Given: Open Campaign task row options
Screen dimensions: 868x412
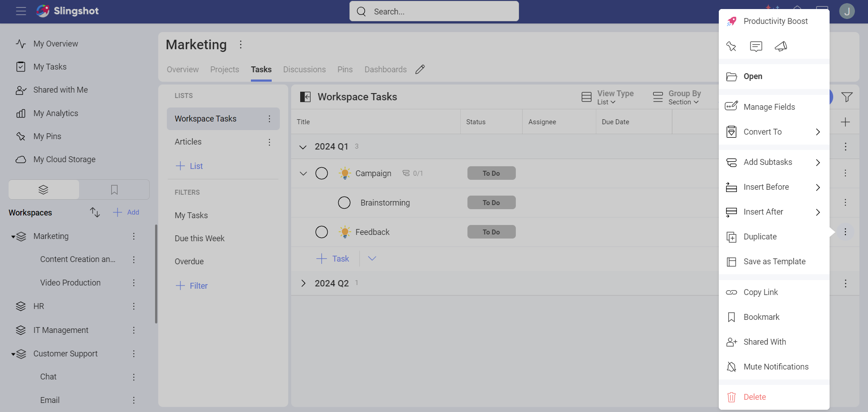Looking at the screenshot, I should (x=845, y=173).
